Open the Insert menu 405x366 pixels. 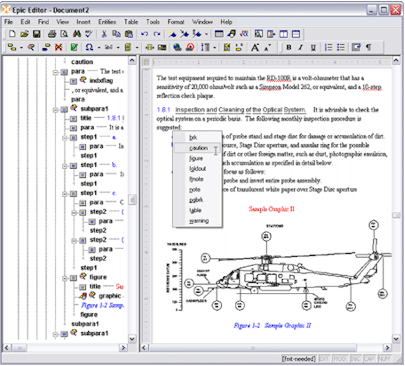pos(83,22)
